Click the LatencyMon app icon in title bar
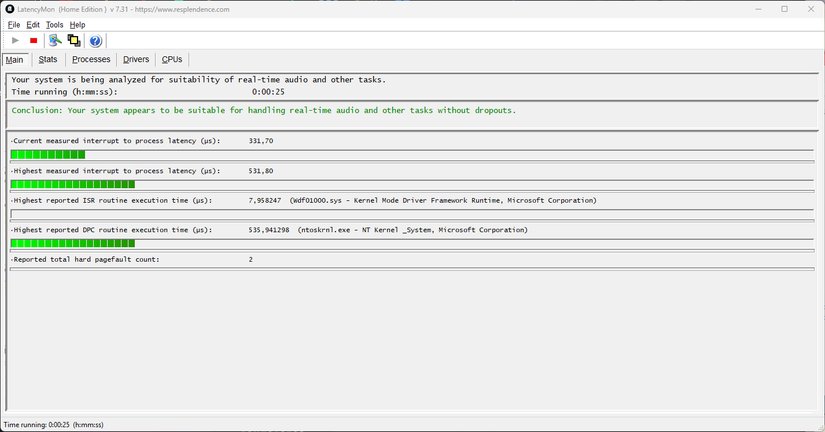This screenshot has width=825, height=432. (x=9, y=9)
